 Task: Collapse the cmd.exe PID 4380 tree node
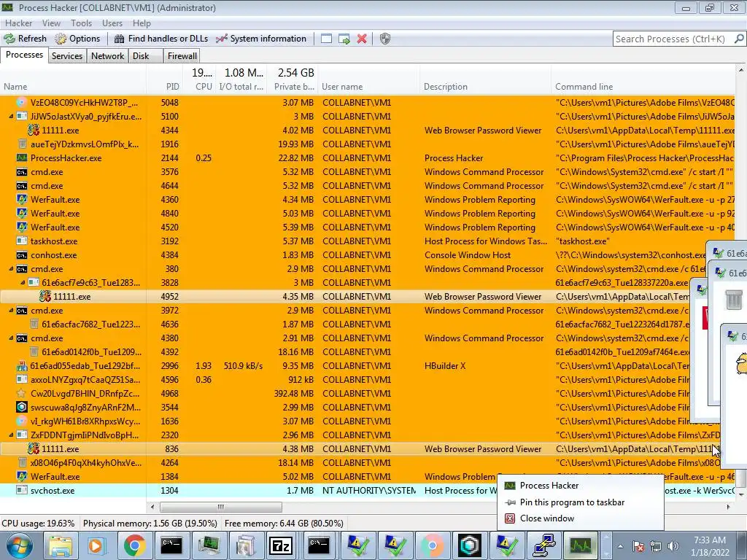(10, 338)
